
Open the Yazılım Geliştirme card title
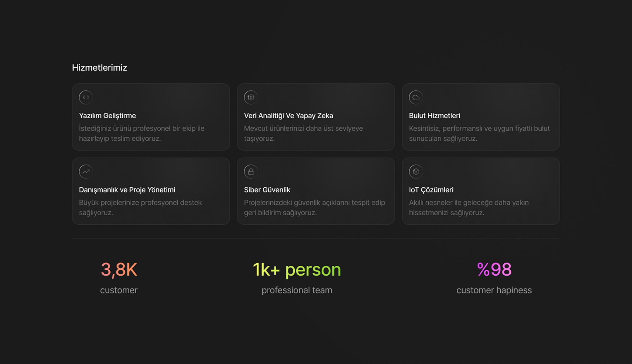[107, 116]
